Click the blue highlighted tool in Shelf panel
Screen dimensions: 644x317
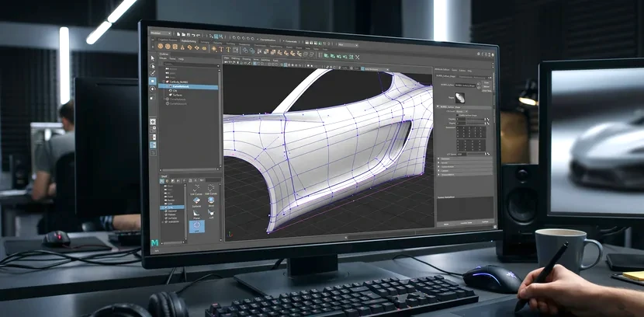(197, 227)
